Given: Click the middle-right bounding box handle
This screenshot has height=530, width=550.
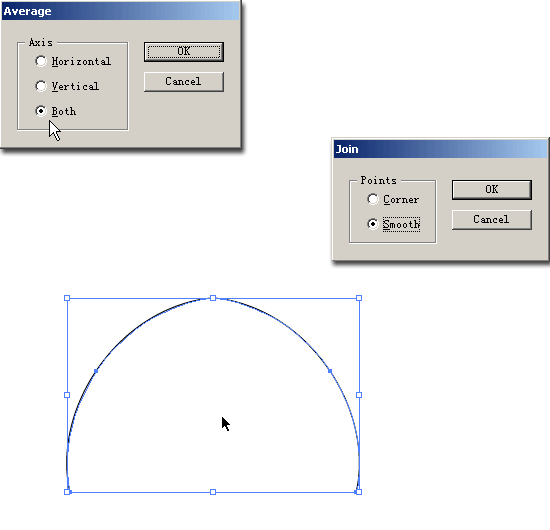Looking at the screenshot, I should click(x=359, y=395).
